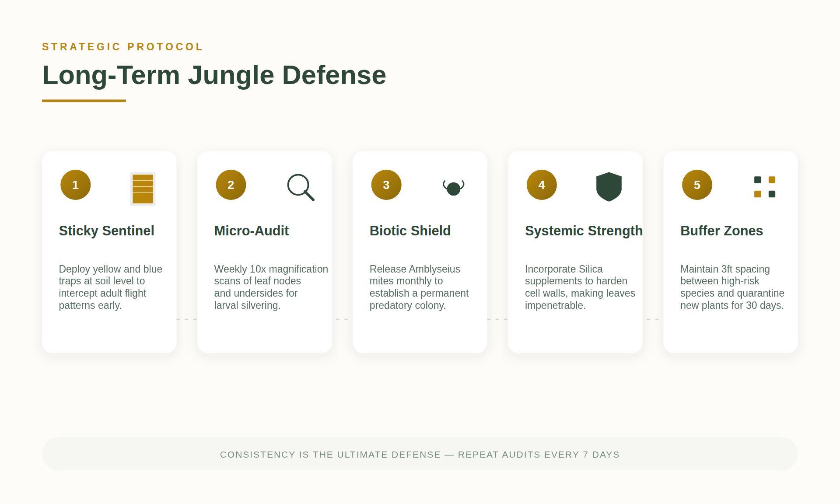Viewport: 840px width, 504px height.
Task: Select the Biotic Shield heading
Action: click(x=410, y=231)
